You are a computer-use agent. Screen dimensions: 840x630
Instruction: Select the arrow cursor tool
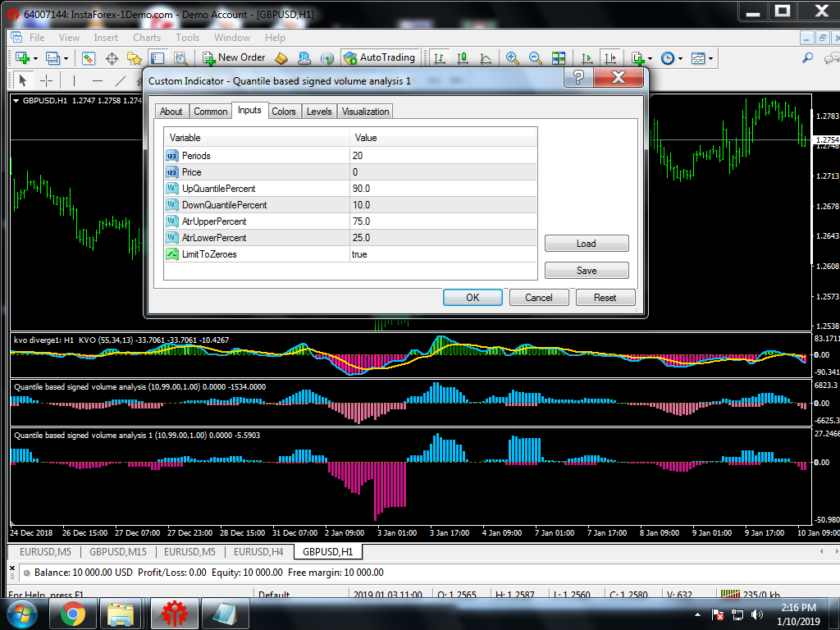click(x=23, y=80)
